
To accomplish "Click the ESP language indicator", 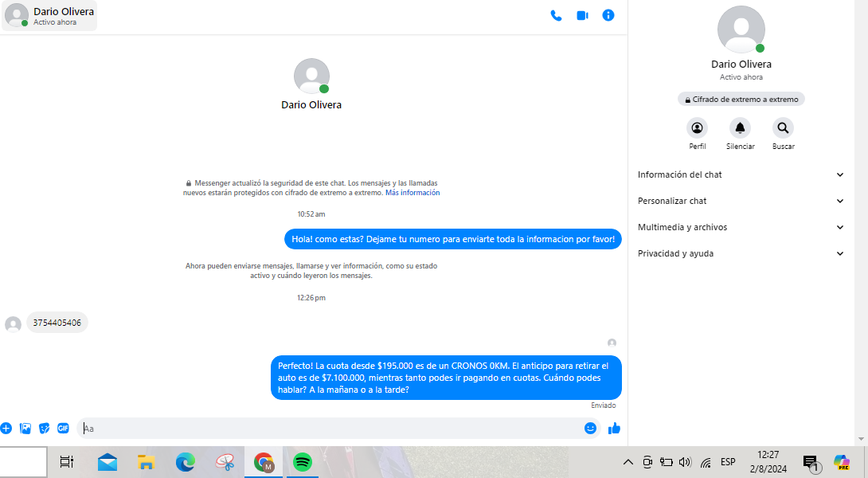I will pos(728,462).
